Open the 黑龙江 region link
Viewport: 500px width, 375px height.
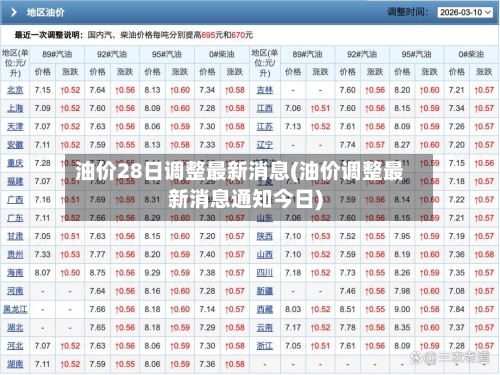point(15,309)
